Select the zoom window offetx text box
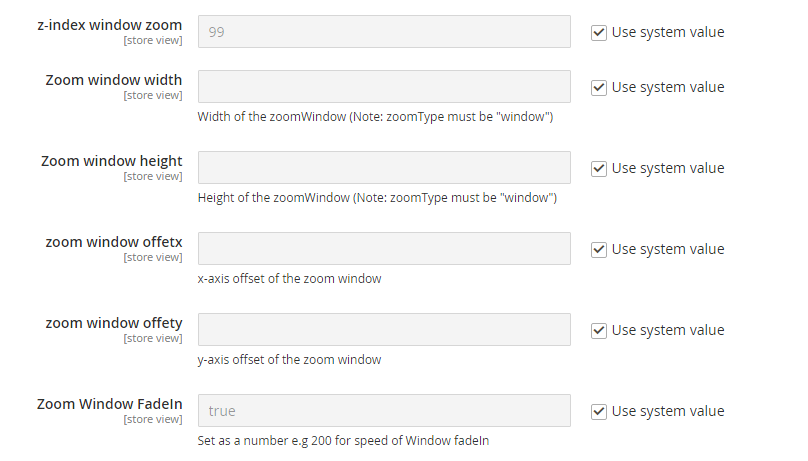This screenshot has height=461, width=808. point(384,249)
